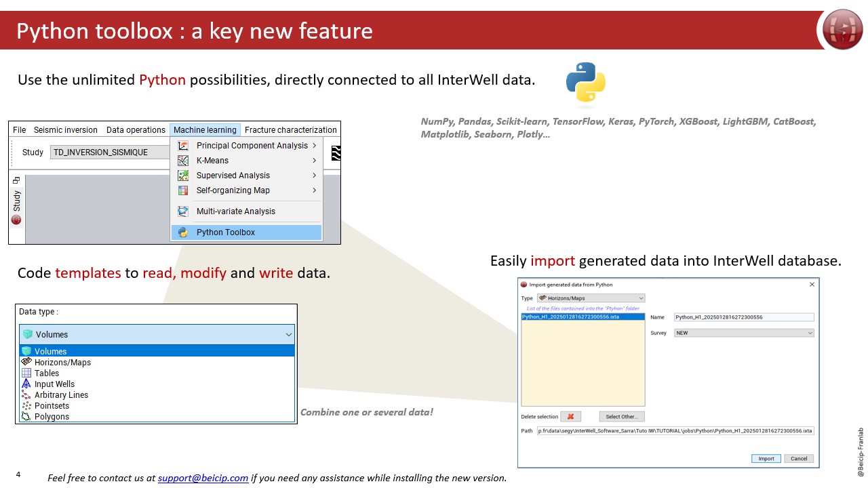Image resolution: width=868 pixels, height=488 pixels.
Task: Open the Survey NEW dropdown
Action: coord(744,333)
